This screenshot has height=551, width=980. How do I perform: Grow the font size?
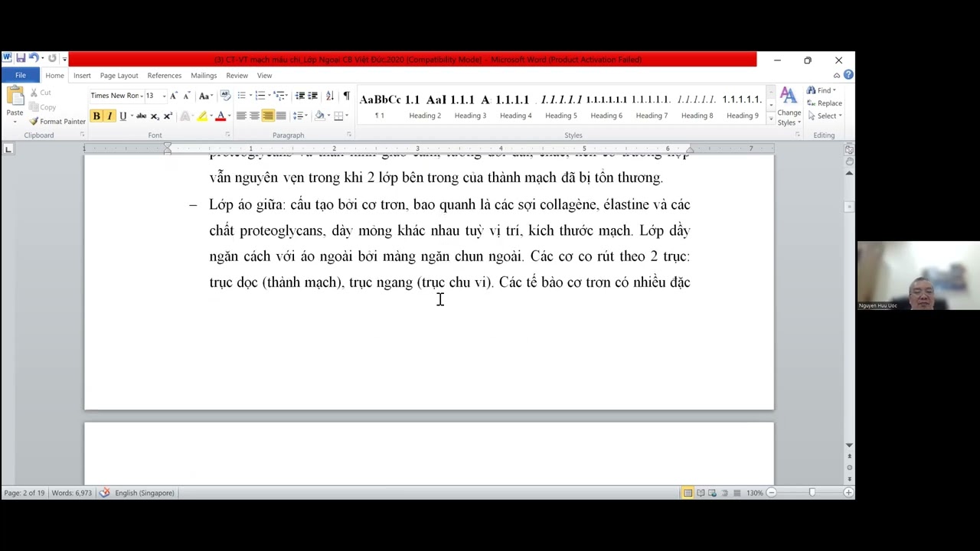(174, 96)
